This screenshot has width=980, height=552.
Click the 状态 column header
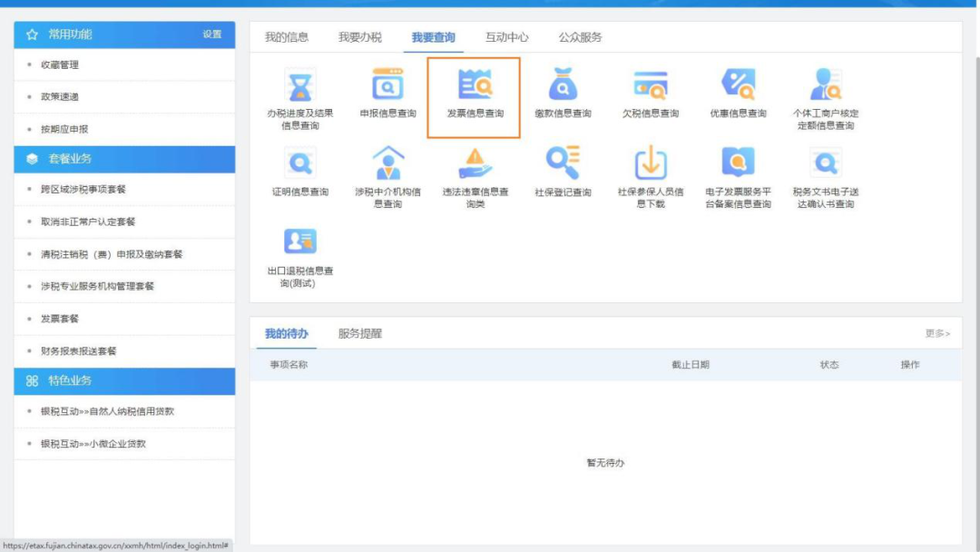pyautogui.click(x=829, y=364)
